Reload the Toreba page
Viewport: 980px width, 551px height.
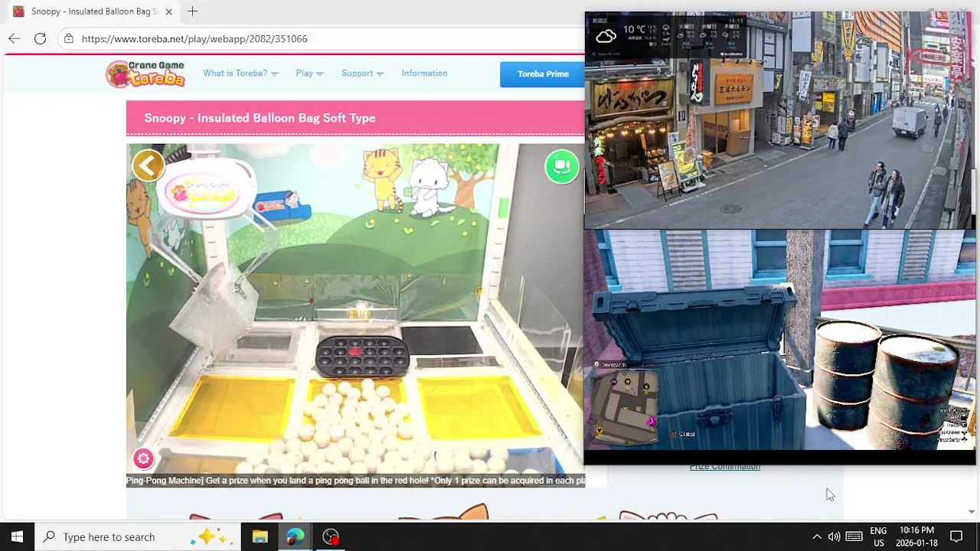40,38
